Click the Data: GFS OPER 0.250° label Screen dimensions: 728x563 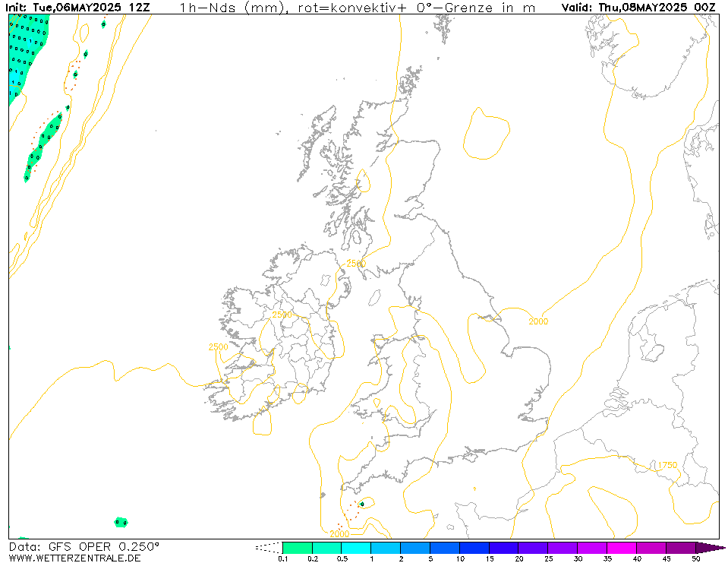tap(84, 546)
